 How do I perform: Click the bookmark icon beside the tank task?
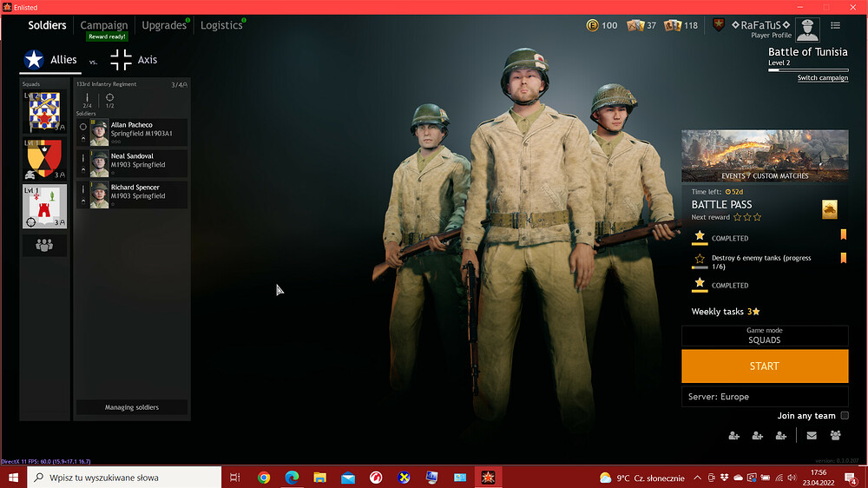[844, 258]
